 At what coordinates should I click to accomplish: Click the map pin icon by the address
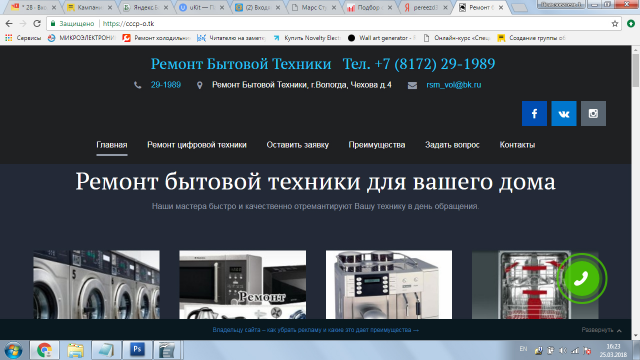200,85
